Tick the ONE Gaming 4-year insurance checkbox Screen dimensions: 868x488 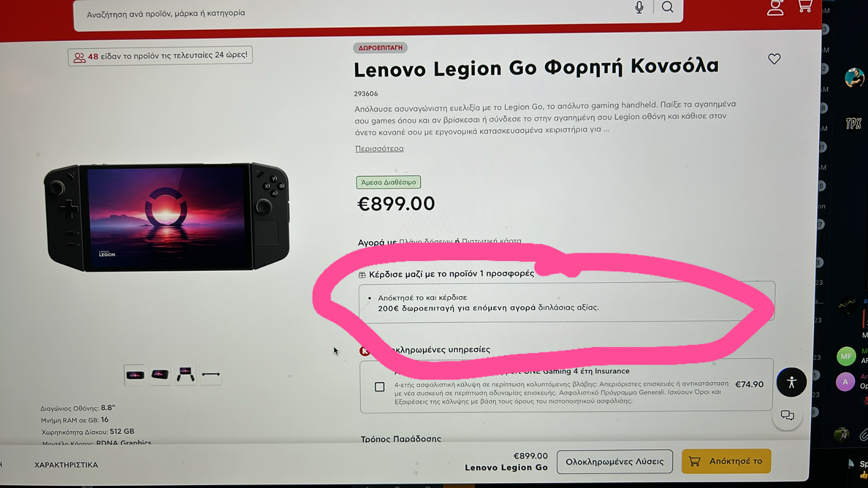pos(380,387)
